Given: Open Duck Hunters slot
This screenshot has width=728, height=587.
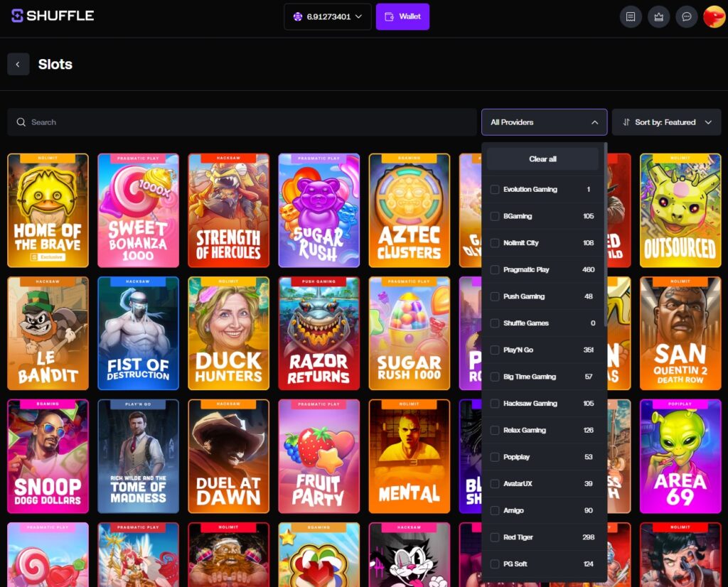Looking at the screenshot, I should coord(228,333).
